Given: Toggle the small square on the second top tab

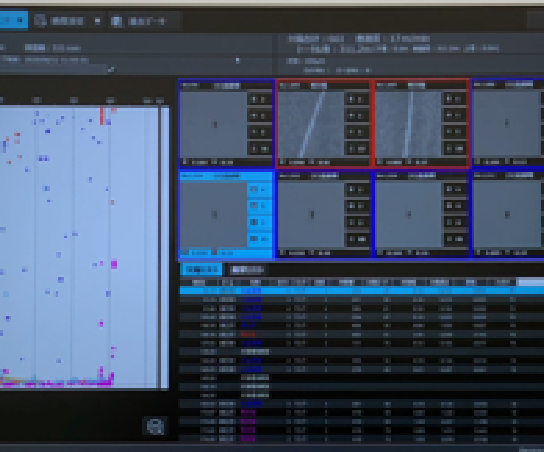Looking at the screenshot, I should coord(97,21).
